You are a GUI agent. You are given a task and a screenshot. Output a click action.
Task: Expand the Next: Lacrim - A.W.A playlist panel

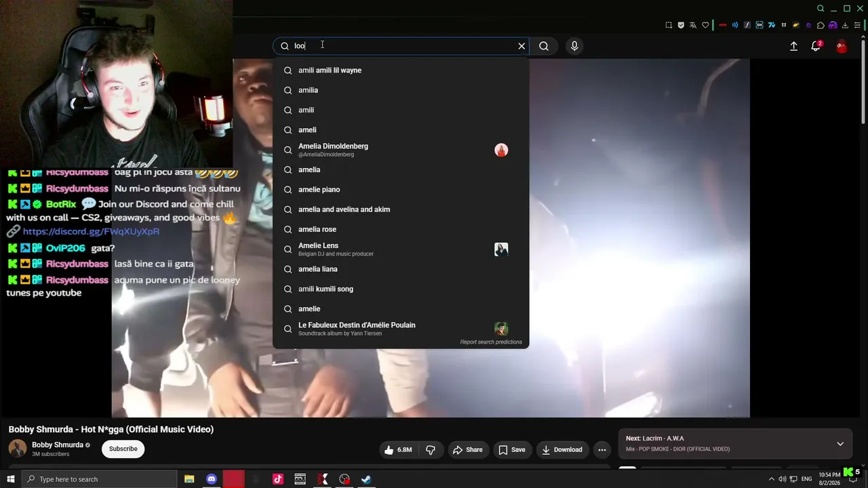[x=840, y=444]
